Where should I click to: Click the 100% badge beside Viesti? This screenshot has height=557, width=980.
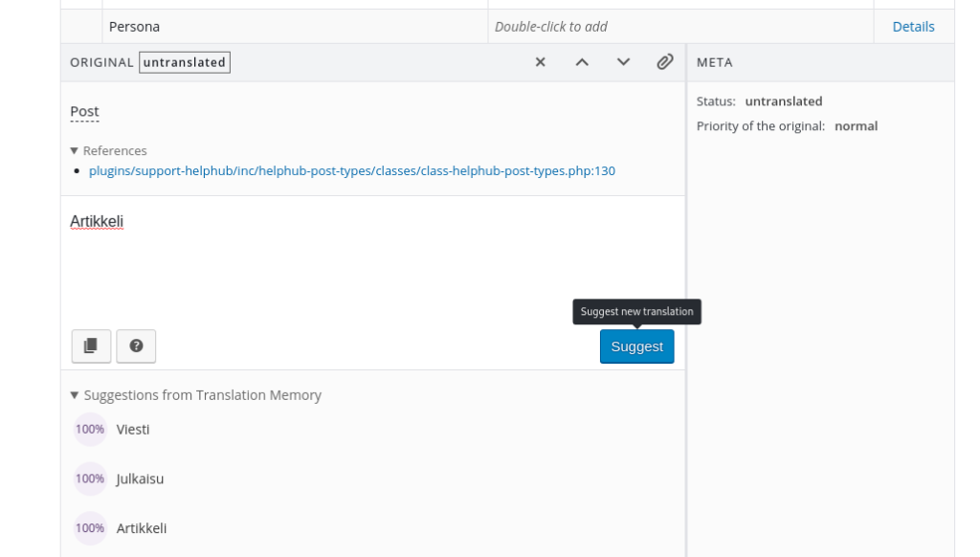point(90,430)
